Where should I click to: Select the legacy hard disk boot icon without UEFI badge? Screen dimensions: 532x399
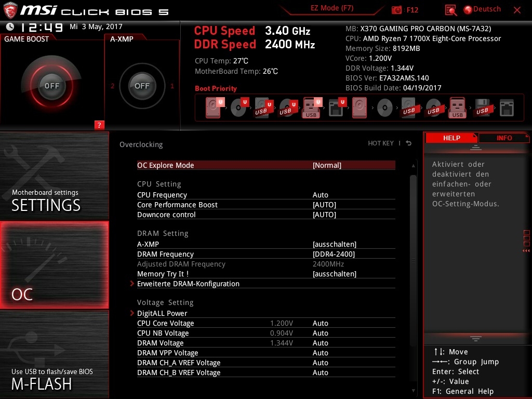point(360,108)
